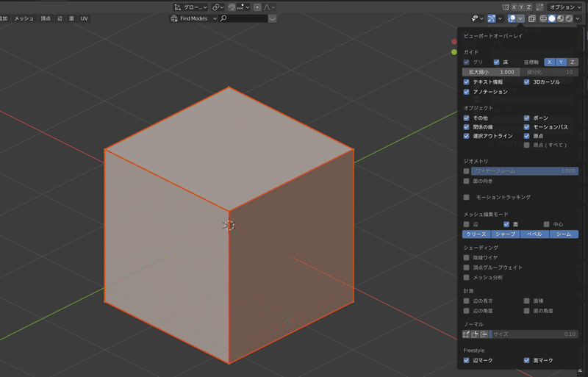This screenshot has width=588, height=377.
Task: Open the Find Models dropdown
Action: coord(193,18)
